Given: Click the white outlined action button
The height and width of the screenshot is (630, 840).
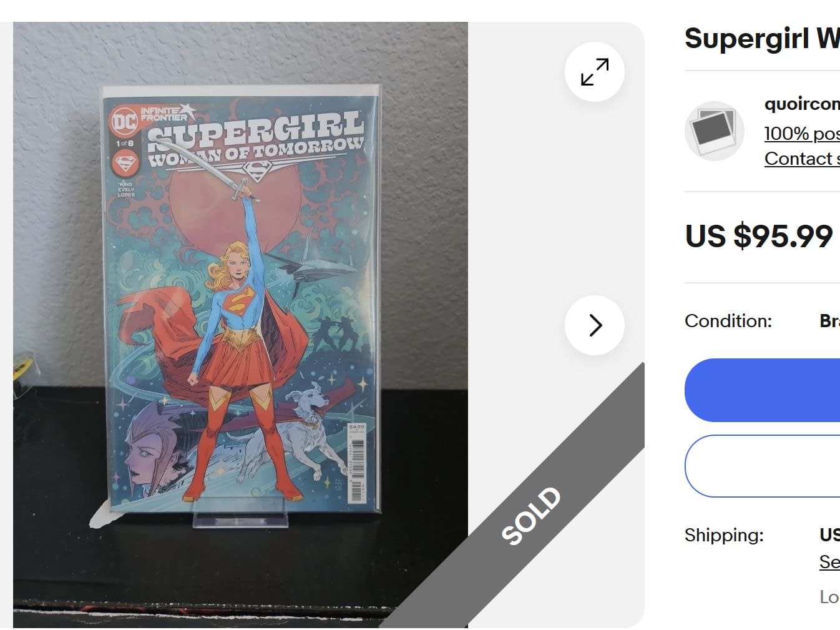Looking at the screenshot, I should (x=763, y=466).
